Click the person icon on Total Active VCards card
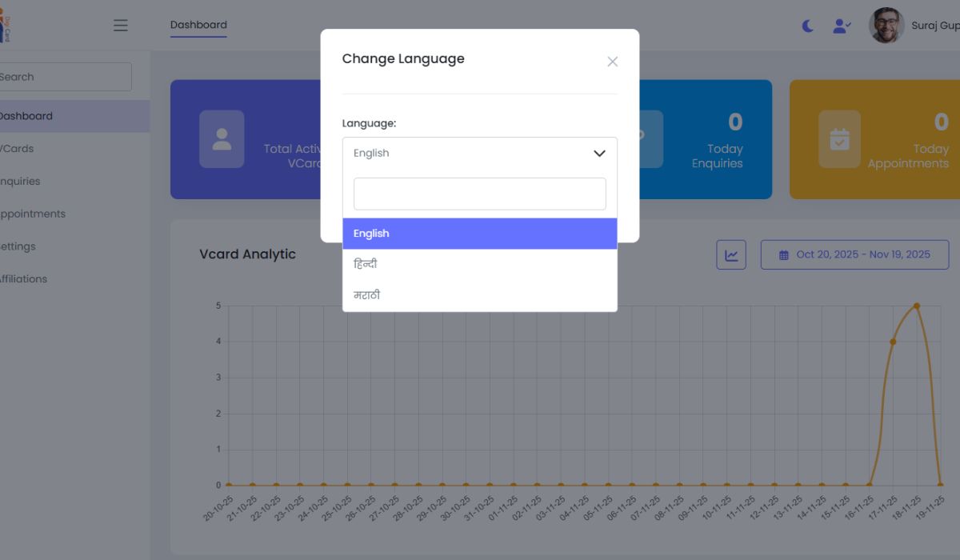This screenshot has width=960, height=560. [x=222, y=138]
